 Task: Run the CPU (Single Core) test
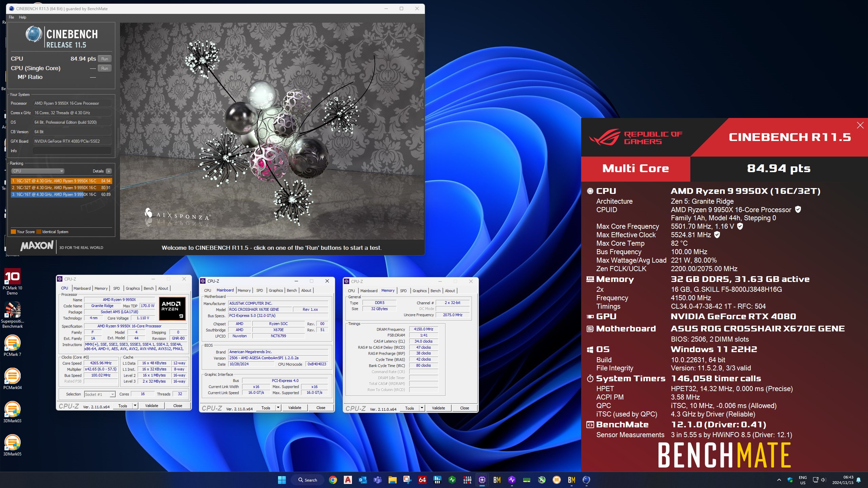click(105, 68)
